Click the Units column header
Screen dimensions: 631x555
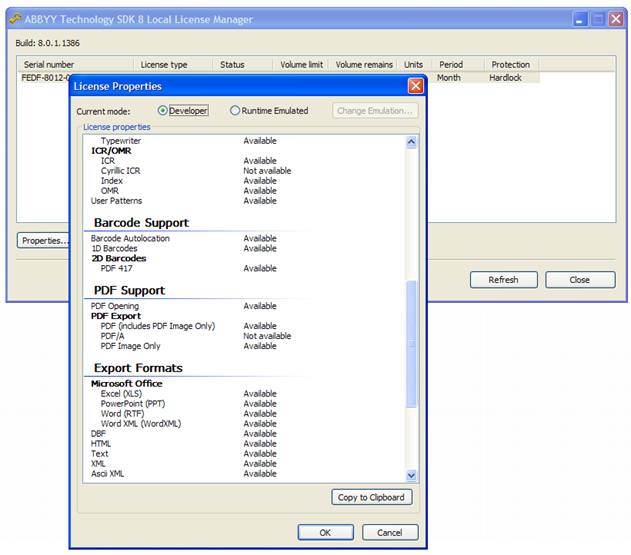click(414, 64)
